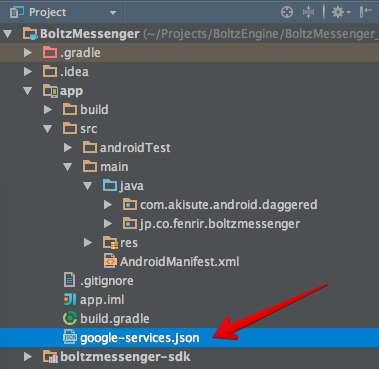Screen dimensions: 379x369
Task: Click the main folder icon
Action: [x=90, y=166]
